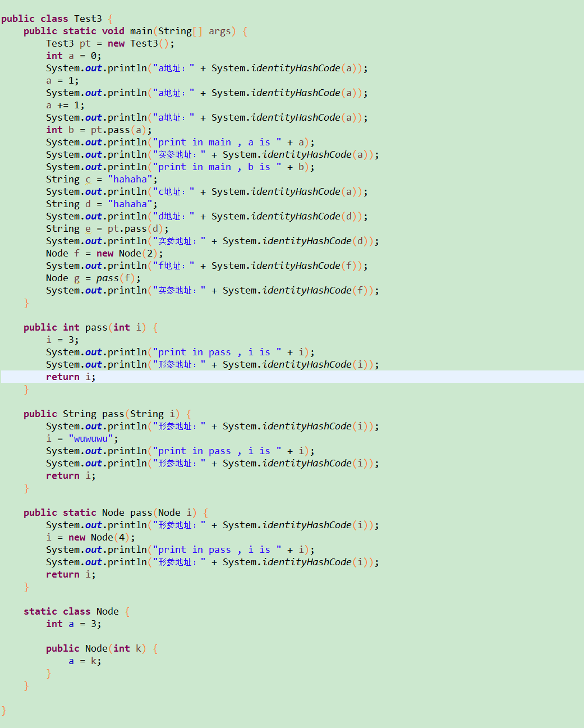Click the statement "i = 3;"
This screenshot has width=584, height=728.
coord(62,340)
